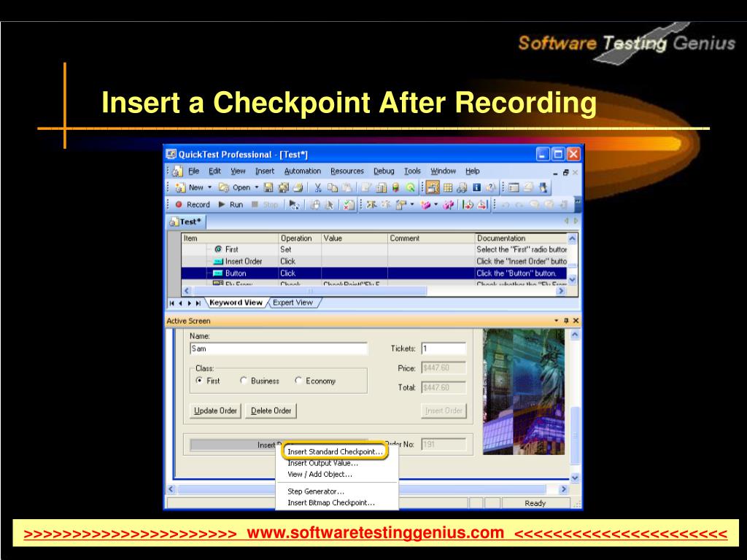
Task: Open the File menu
Action: pos(193,171)
